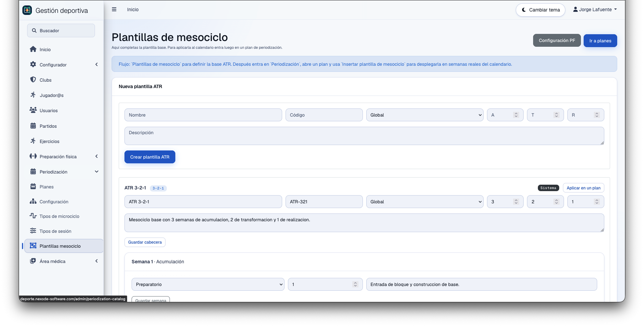
Task: Open the Global scope dropdown in new template form
Action: (425, 115)
